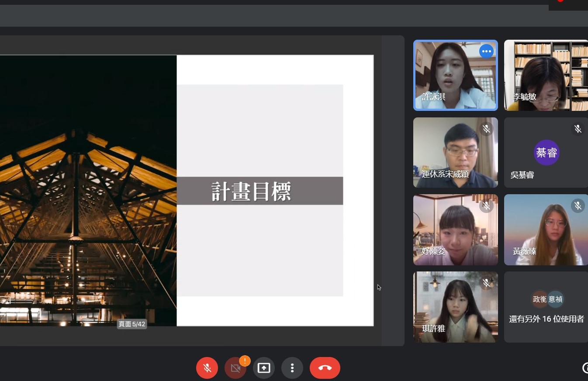Click the orange warning badge on camera button
The height and width of the screenshot is (381, 588).
[245, 361]
